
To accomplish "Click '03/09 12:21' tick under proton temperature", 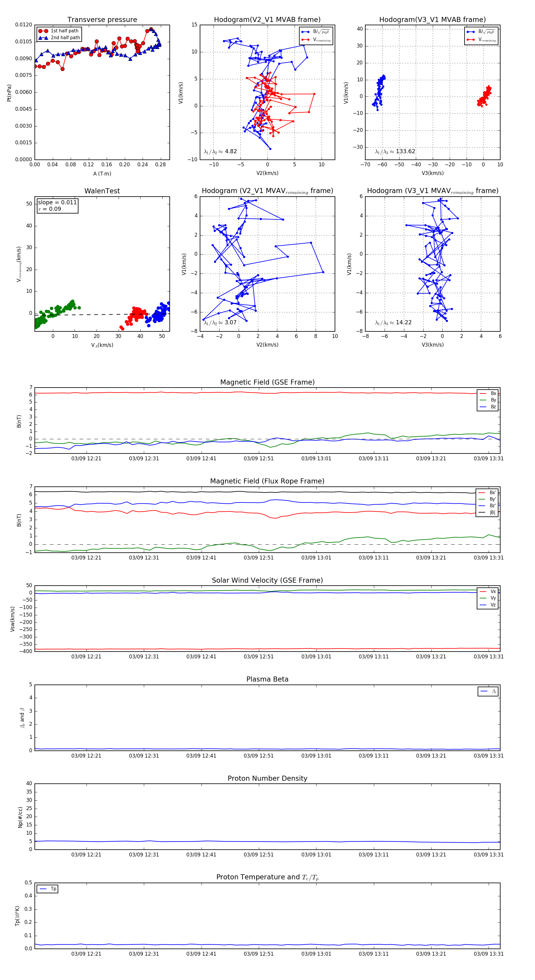I will pos(86,954).
